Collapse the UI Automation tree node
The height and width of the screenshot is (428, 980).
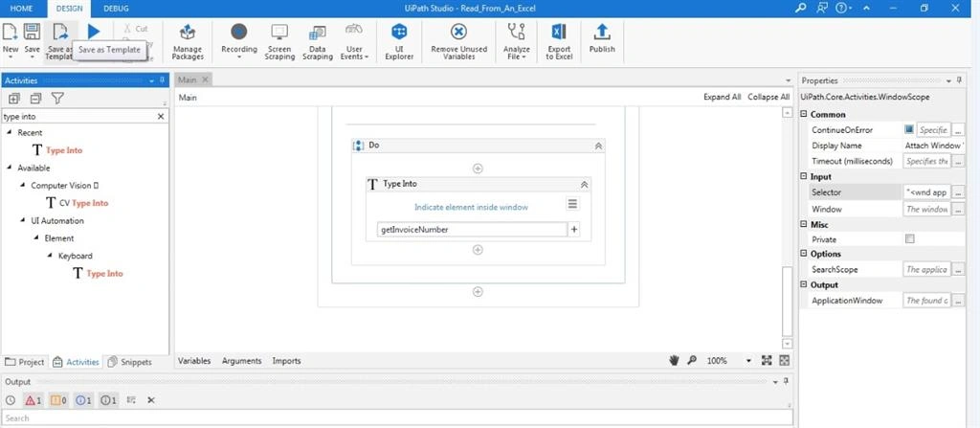23,220
